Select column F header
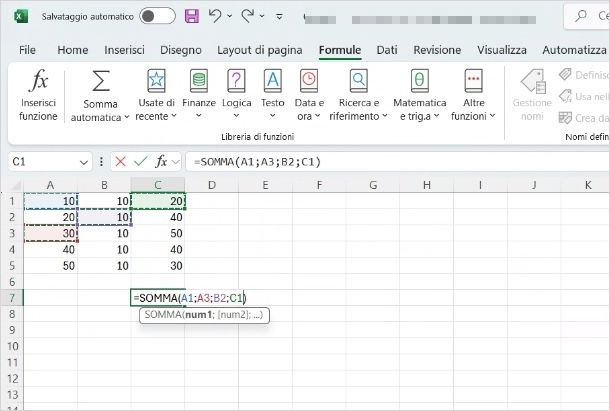Image resolution: width=610 pixels, height=411 pixels. pyautogui.click(x=319, y=185)
